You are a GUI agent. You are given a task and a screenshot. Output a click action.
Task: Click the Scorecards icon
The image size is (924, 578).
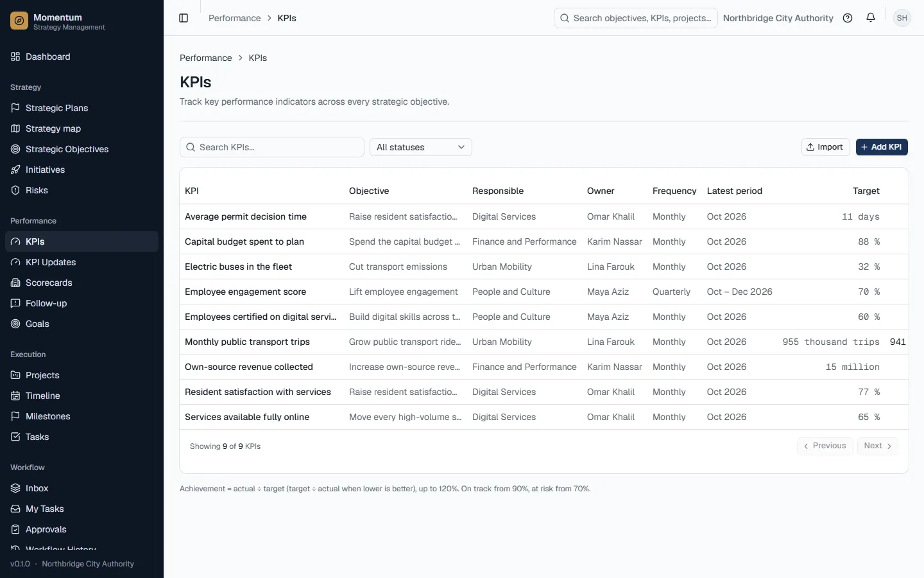(x=15, y=283)
